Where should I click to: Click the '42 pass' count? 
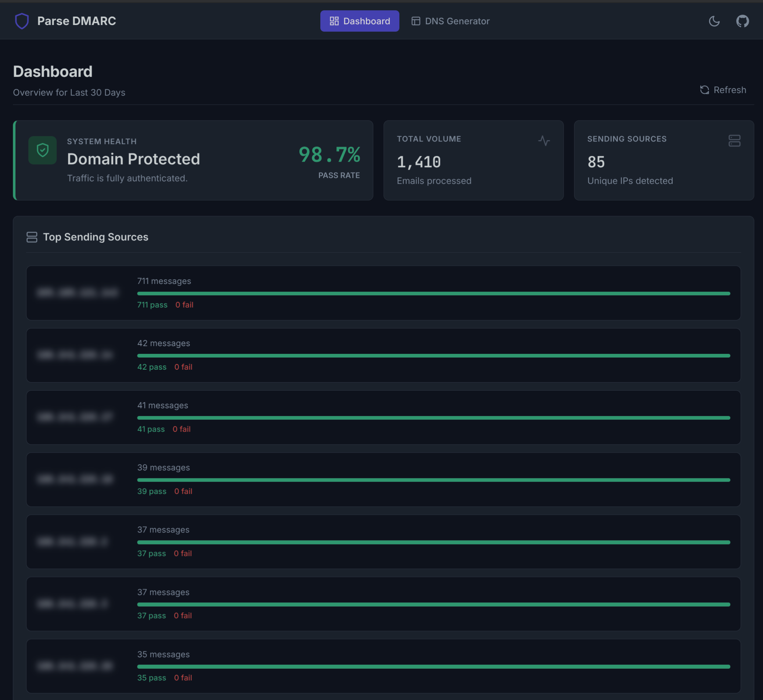coord(152,367)
